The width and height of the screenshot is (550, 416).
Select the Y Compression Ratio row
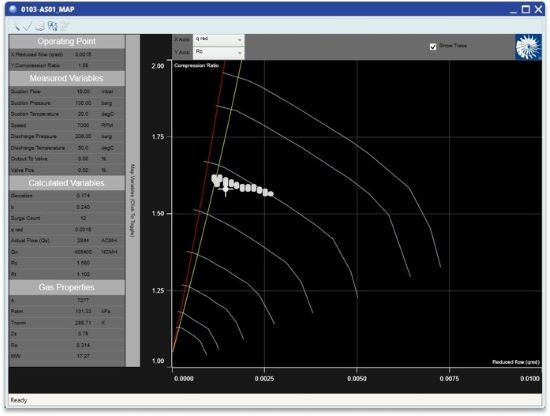click(x=67, y=65)
